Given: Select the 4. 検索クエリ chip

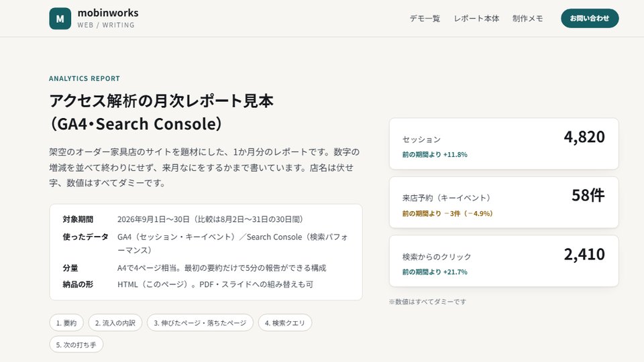Looking at the screenshot, I should 285,323.
